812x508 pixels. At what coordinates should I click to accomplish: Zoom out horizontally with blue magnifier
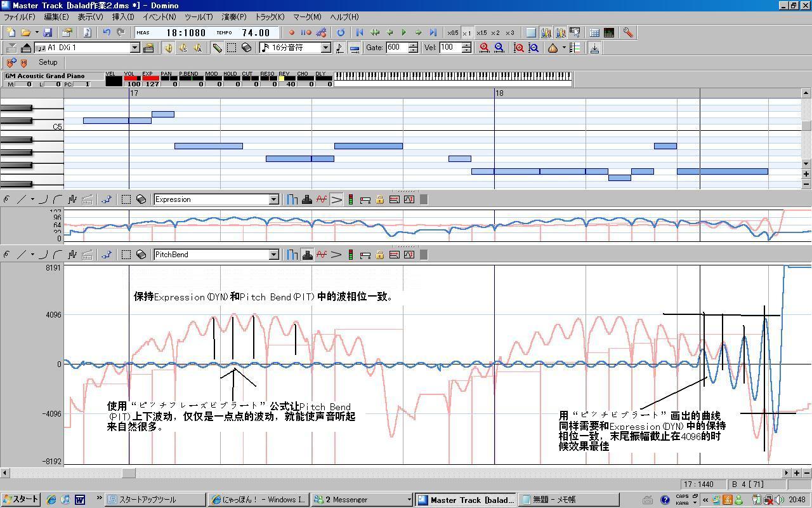click(499, 48)
